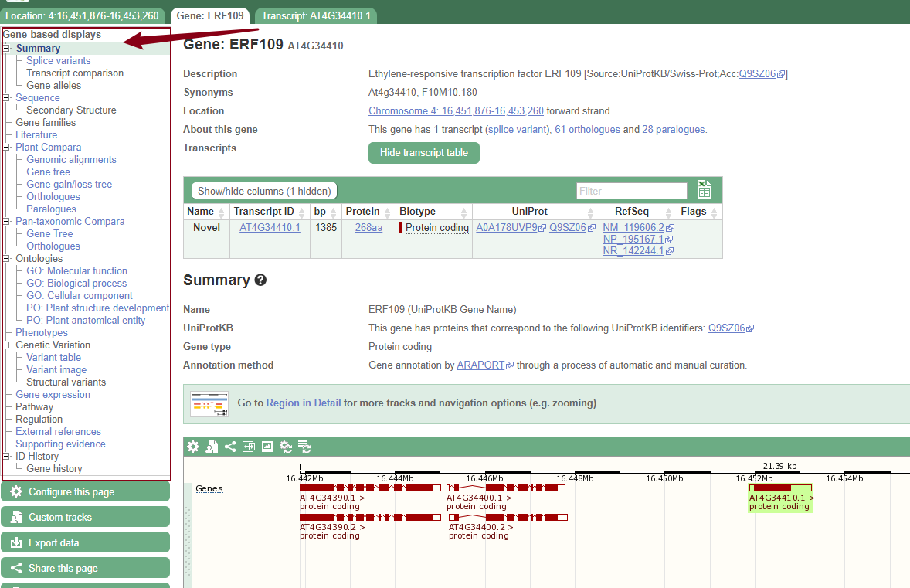Click Region in Detail thumbnail image
The height and width of the screenshot is (588, 910).
point(209,403)
